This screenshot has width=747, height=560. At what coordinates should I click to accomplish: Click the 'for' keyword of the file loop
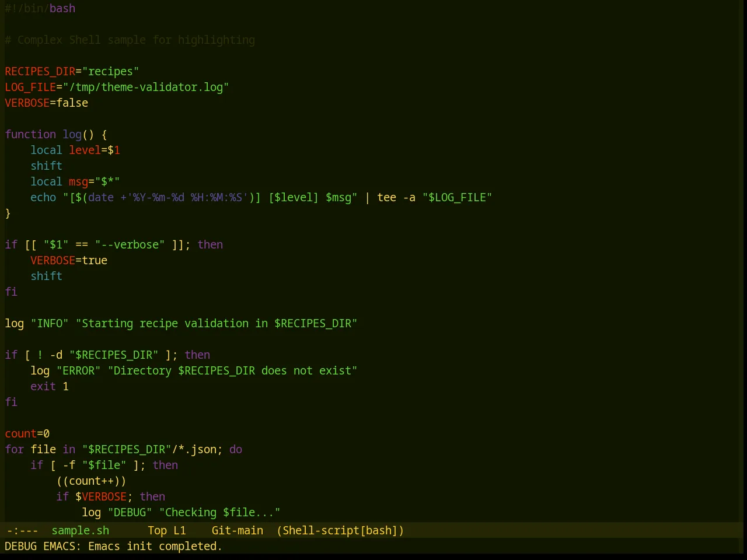(x=14, y=449)
